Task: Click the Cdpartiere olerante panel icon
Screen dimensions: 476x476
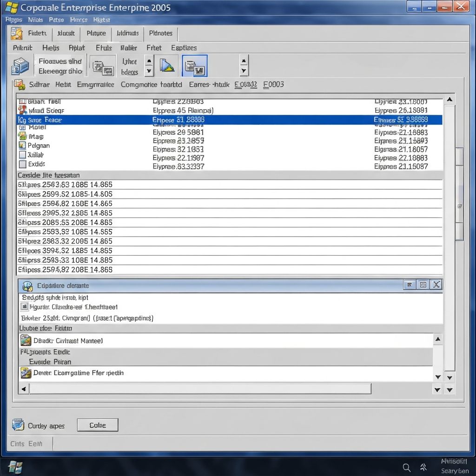Action: pos(27,286)
